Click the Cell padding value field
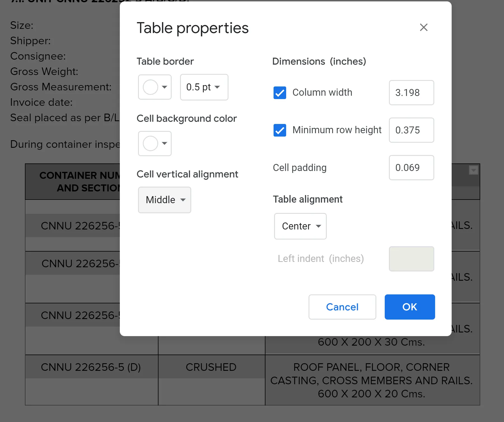Viewport: 504px width, 422px height. [411, 168]
